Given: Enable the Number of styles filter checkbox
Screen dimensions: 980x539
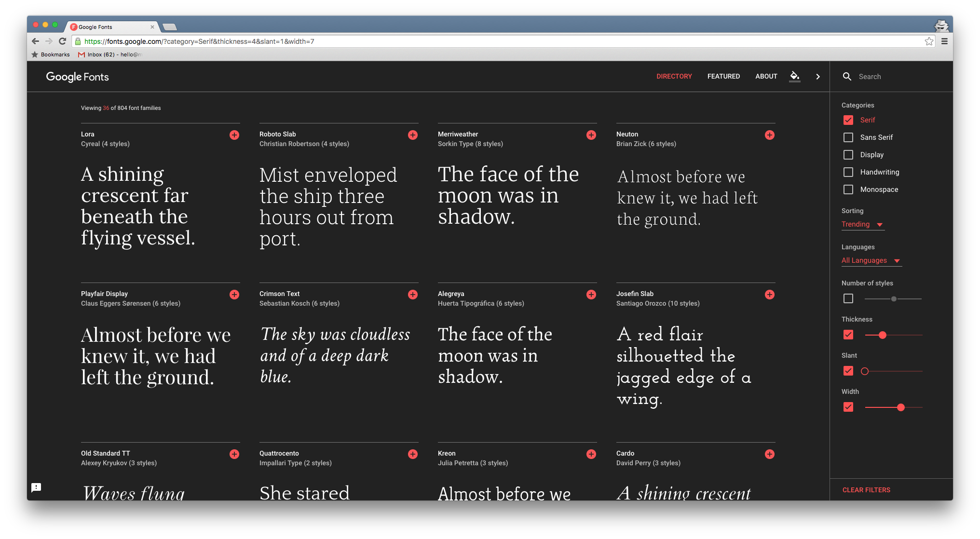Looking at the screenshot, I should tap(848, 298).
